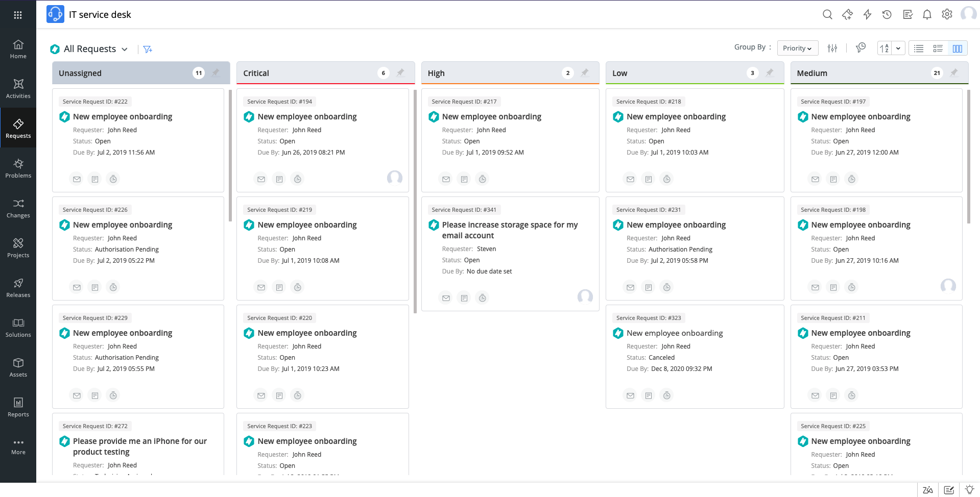Click technician avatar on request #341
This screenshot has height=497, width=980.
coord(585,296)
